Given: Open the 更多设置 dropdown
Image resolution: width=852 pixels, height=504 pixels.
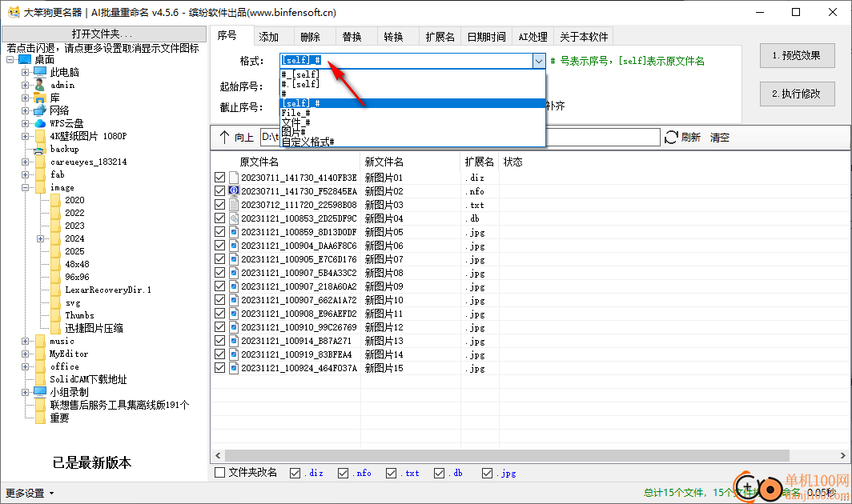Looking at the screenshot, I should (x=30, y=493).
